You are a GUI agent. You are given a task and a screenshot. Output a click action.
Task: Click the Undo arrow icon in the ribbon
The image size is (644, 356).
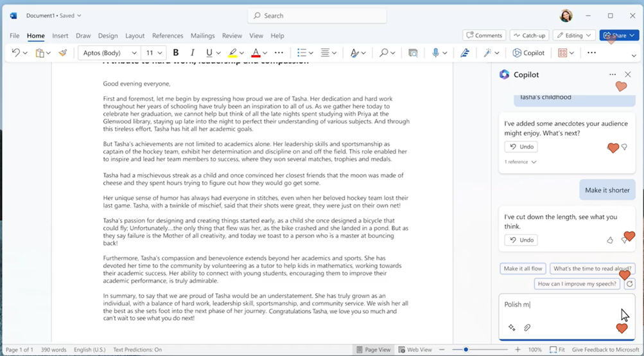15,53
